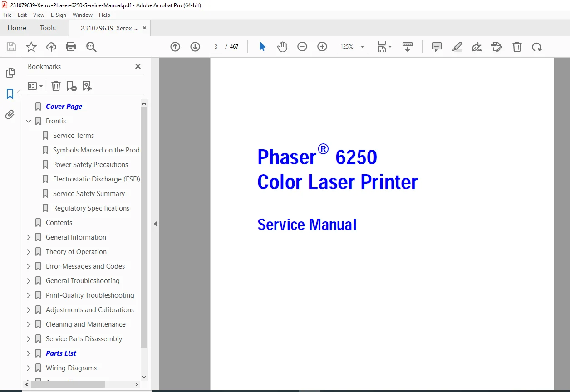The width and height of the screenshot is (570, 392).
Task: Go to the next page
Action: 195,47
